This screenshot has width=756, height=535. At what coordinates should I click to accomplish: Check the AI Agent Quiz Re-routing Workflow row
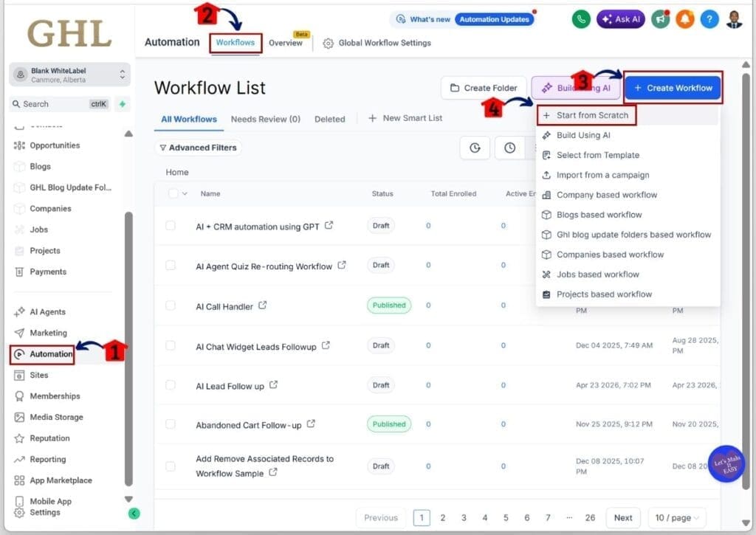coord(171,265)
